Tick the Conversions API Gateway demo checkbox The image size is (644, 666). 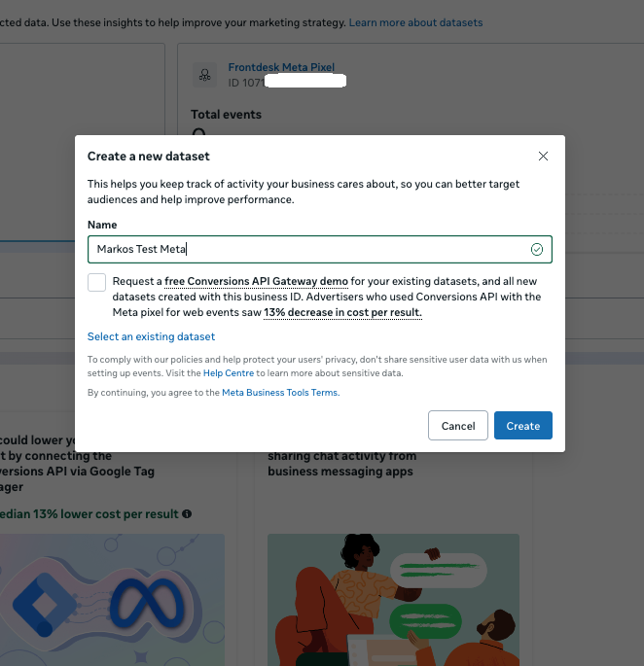(96, 283)
